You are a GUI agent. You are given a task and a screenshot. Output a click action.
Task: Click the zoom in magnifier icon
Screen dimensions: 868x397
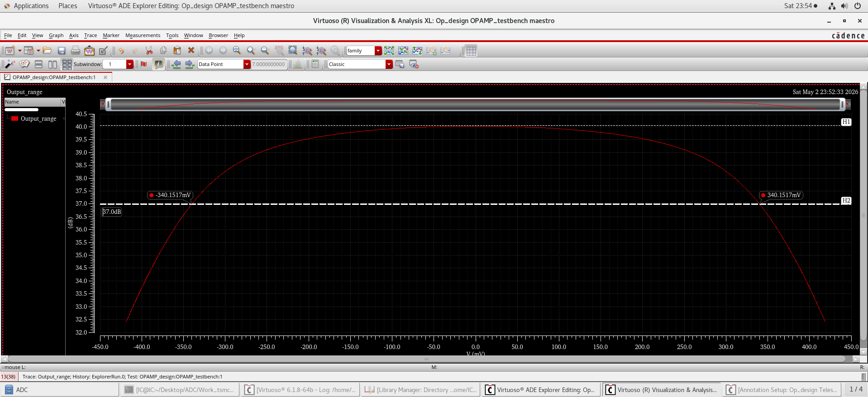tap(251, 51)
